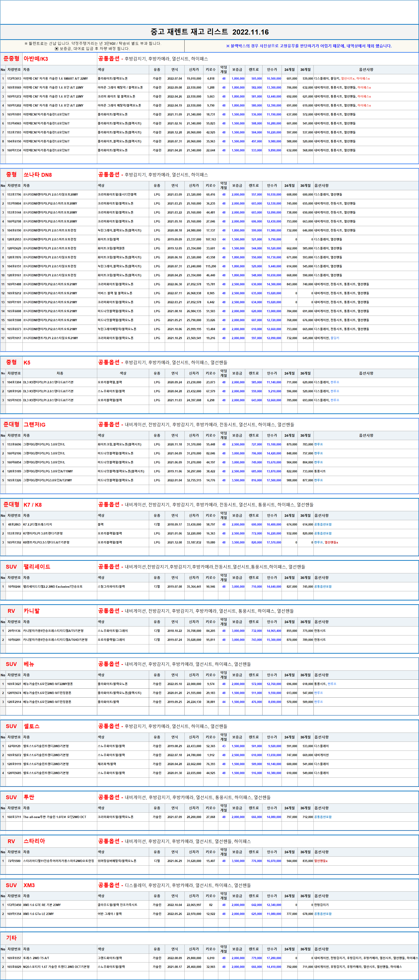This screenshot has height=980, width=419.
Task: Click the '스타리아' section heading
Action: click(x=34, y=842)
